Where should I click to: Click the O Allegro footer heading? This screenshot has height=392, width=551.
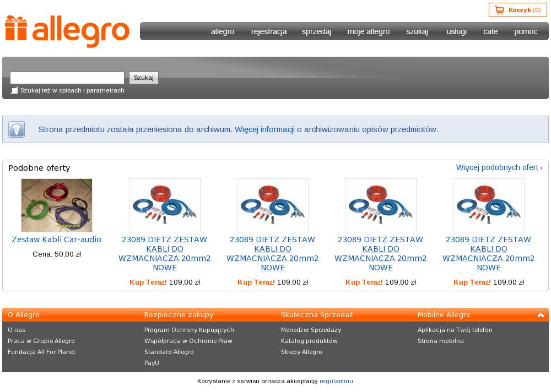24,315
